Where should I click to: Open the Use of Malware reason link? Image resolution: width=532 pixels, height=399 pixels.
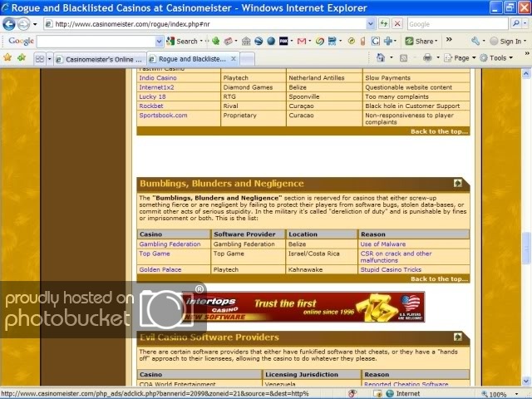pyautogui.click(x=383, y=244)
